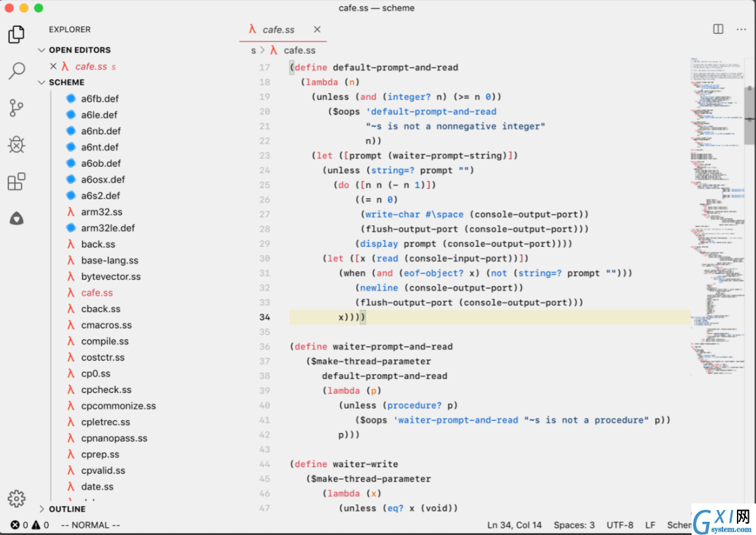756x535 pixels.
Task: Open a6fb.def in the file tree
Action: point(99,99)
